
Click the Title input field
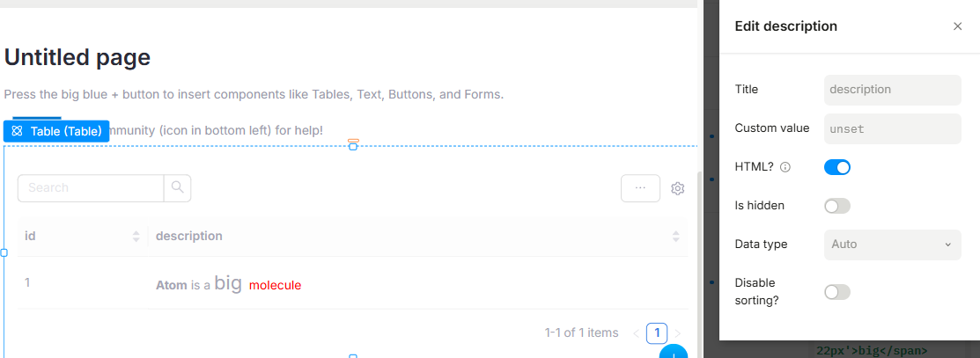click(x=892, y=90)
